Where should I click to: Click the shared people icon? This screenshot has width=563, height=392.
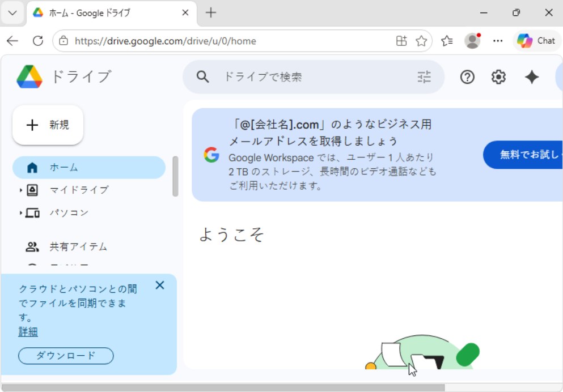32,247
